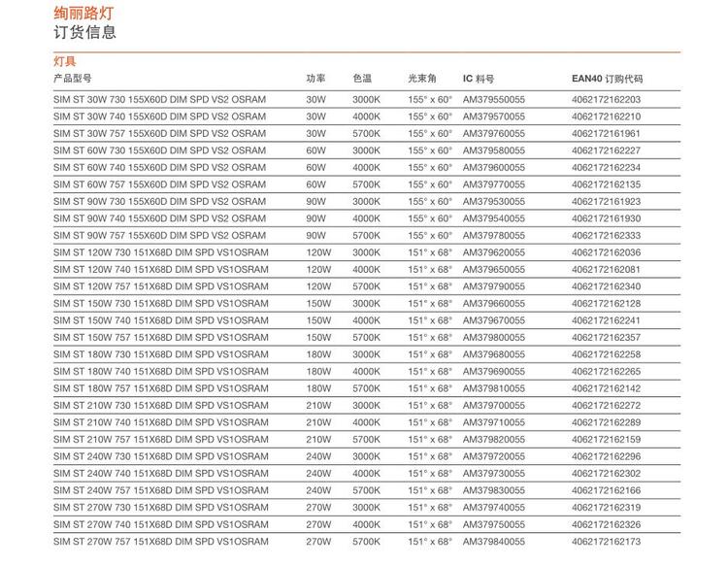
Task: Select EAN code 4062172162210
Action: (x=606, y=117)
